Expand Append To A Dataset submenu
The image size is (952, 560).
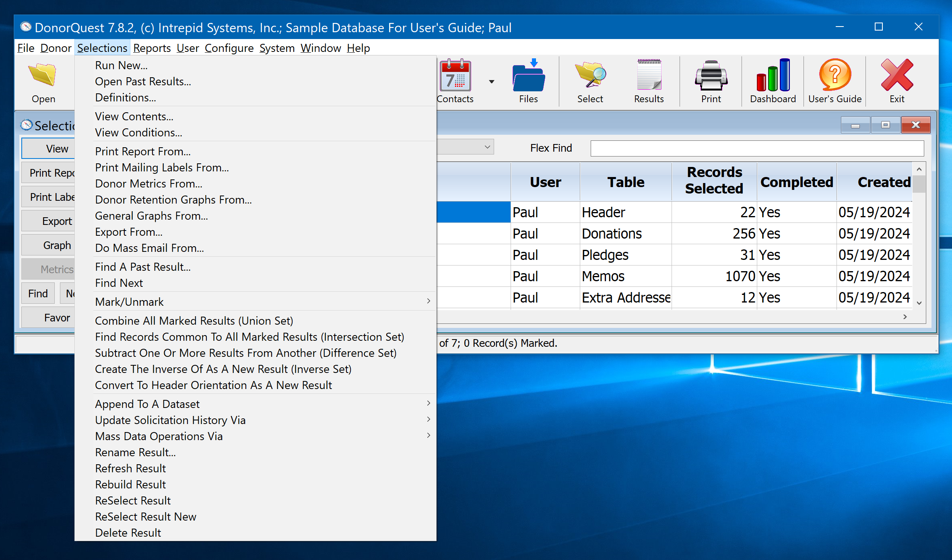[x=265, y=404]
